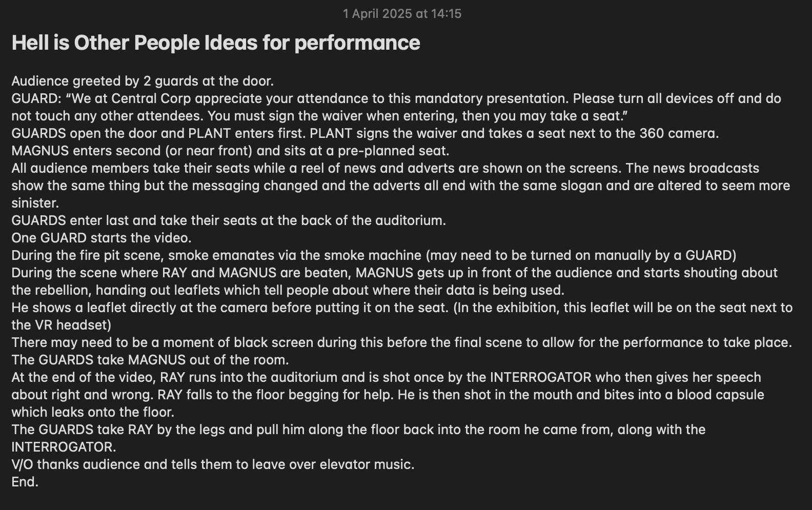Click the word 'sinister.'
This screenshot has width=812, height=510.
point(35,203)
